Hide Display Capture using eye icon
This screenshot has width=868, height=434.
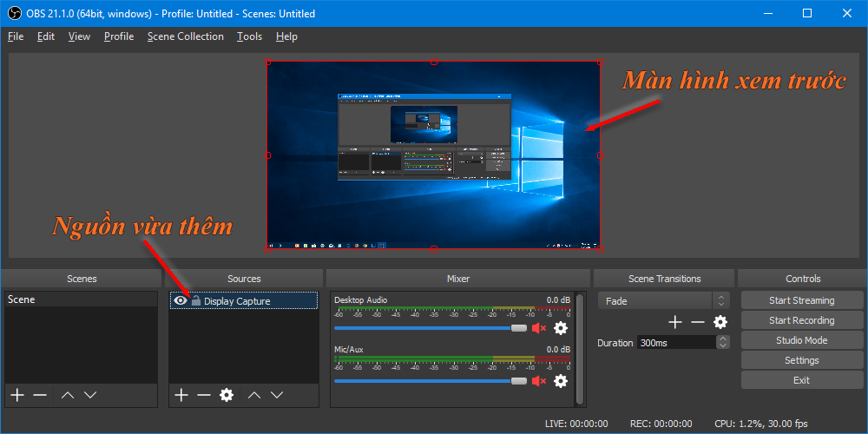pyautogui.click(x=181, y=301)
